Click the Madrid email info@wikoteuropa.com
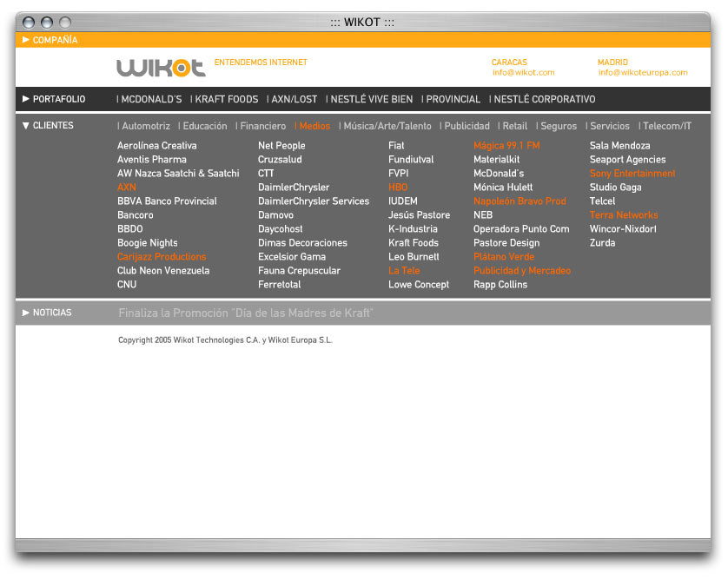 tap(643, 72)
